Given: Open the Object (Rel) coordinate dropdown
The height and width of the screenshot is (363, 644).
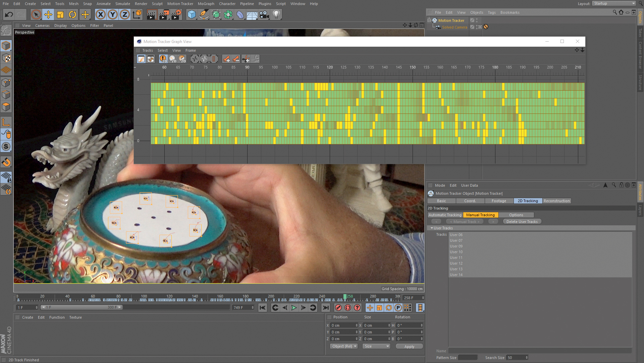Looking at the screenshot, I should click(x=344, y=346).
